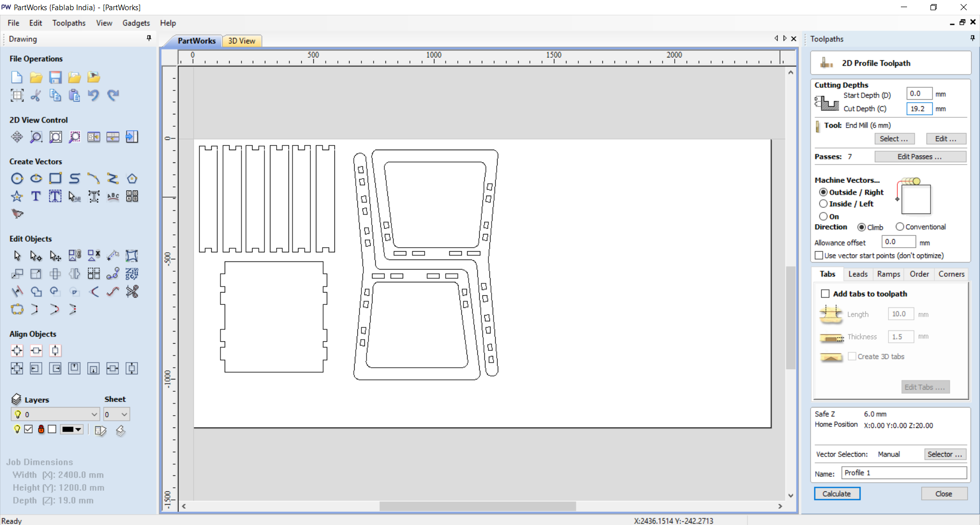Screen dimensions: 980x525
Task: Draw an ellipse vector
Action: click(36, 178)
